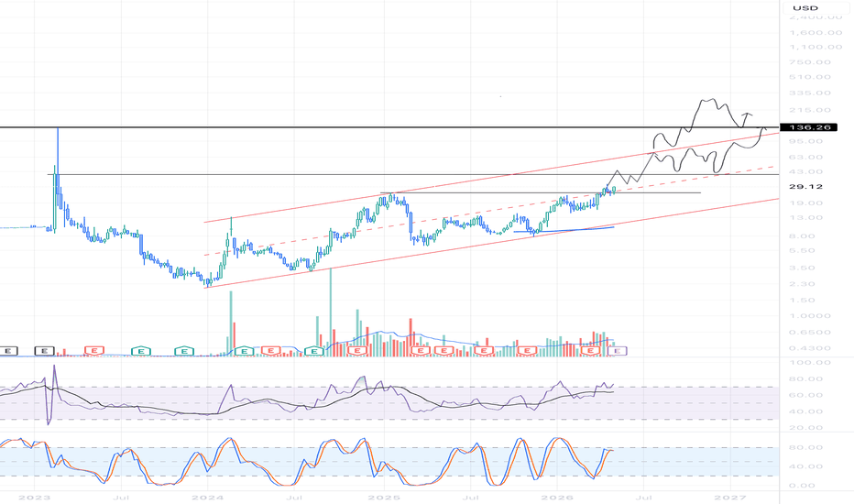Viewport: 854px width, 504px height.
Task: Click the 0.00 label on the stochastic pane scale
Action: point(803,486)
